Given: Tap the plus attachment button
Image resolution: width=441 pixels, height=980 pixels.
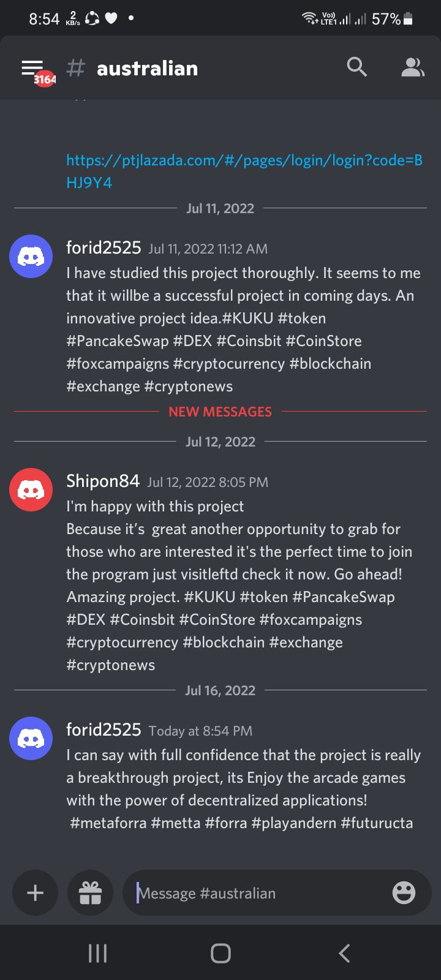Looking at the screenshot, I should pyautogui.click(x=35, y=893).
